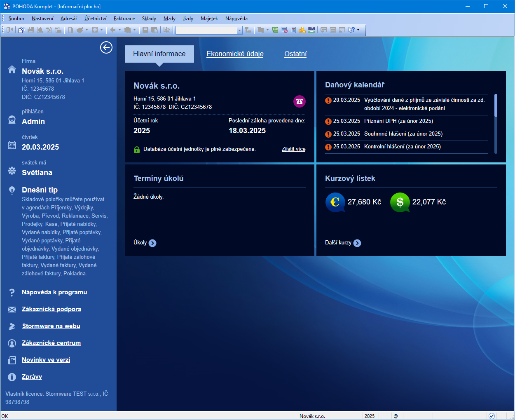The height and width of the screenshot is (420, 515).
Task: Activate the context help cursor icon
Action: tap(351, 30)
